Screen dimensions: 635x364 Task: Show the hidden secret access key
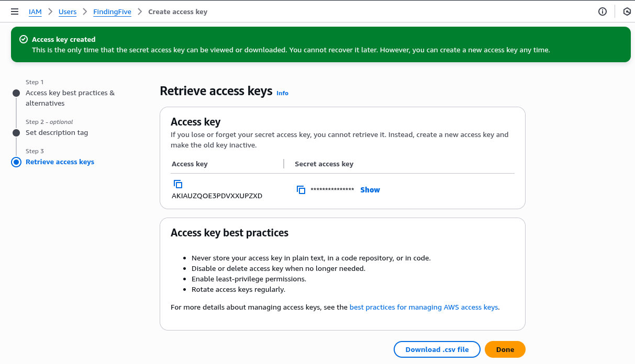coord(370,190)
